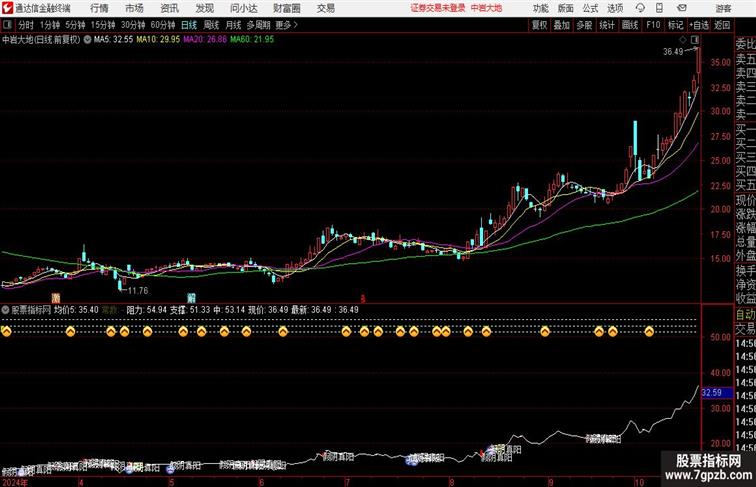Click the 中岩大地 stock name in title bar
The height and width of the screenshot is (487, 756).
click(486, 8)
